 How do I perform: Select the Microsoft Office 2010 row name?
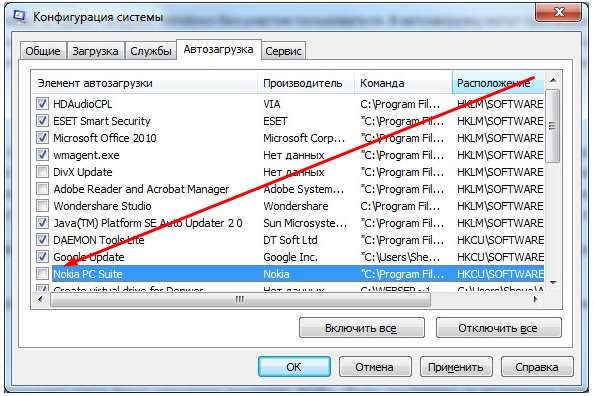point(105,138)
